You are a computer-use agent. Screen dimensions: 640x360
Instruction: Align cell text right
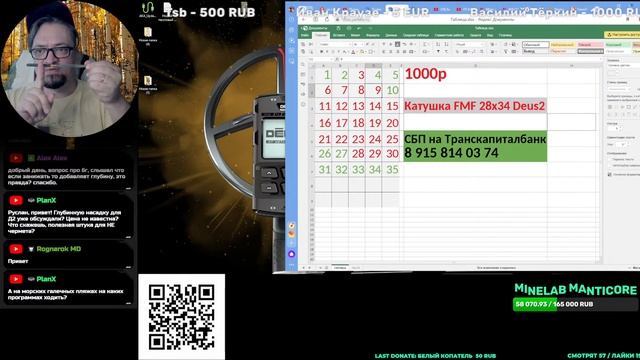398,51
